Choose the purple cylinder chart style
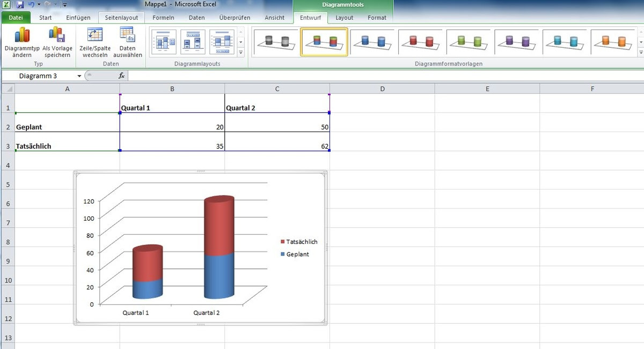The image size is (644, 349). [517, 42]
